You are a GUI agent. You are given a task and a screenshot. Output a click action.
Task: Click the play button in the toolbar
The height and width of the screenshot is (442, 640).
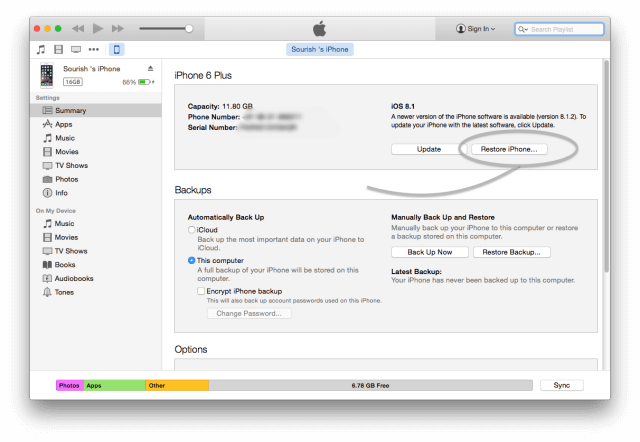point(98,29)
